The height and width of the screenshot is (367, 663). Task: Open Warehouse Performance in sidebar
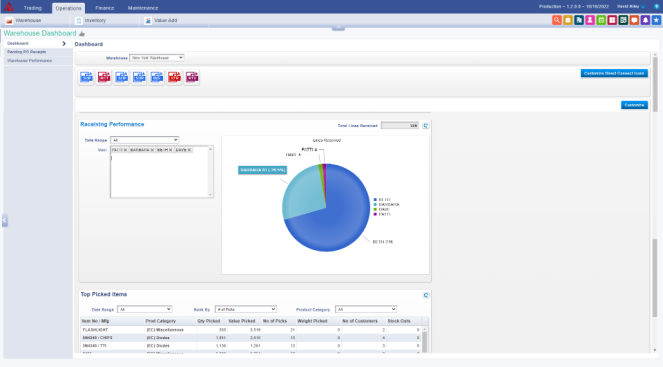29,61
